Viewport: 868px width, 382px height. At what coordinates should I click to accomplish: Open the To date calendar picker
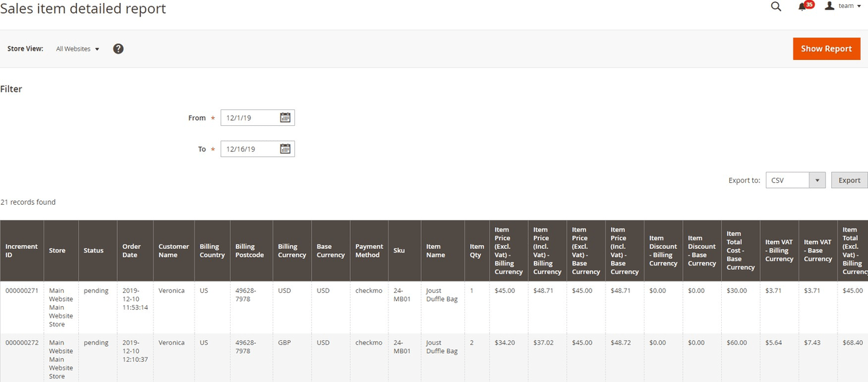pos(285,149)
